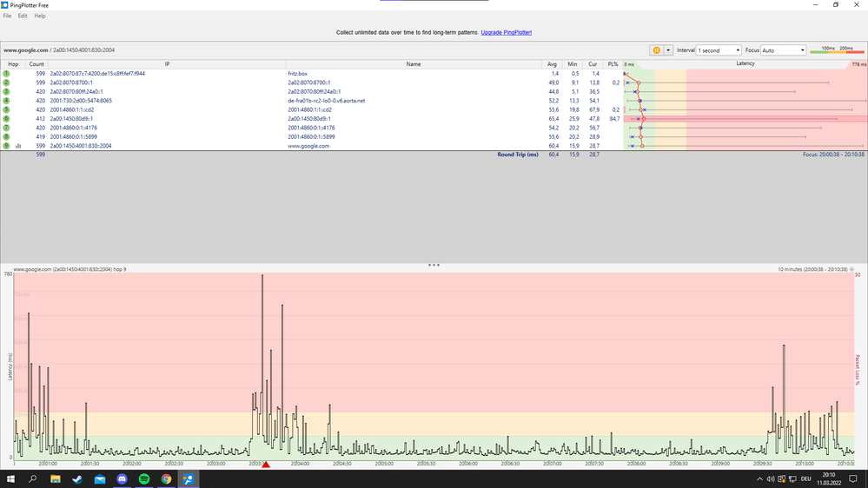The image size is (868, 488).
Task: Click the red triangle marker on timeline
Action: [266, 465]
